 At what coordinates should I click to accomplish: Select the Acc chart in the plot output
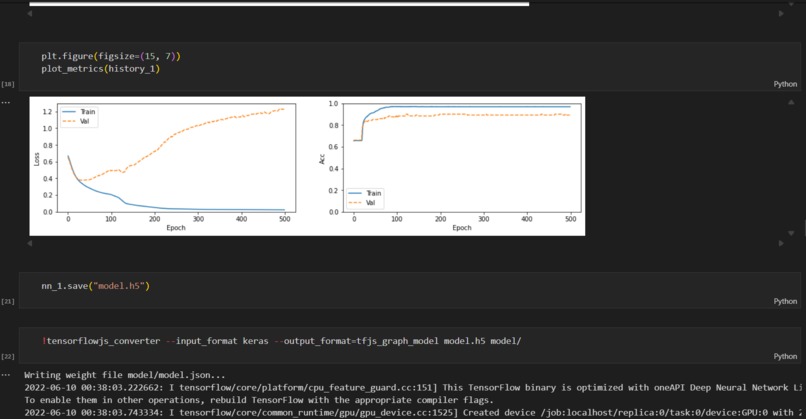click(450, 166)
